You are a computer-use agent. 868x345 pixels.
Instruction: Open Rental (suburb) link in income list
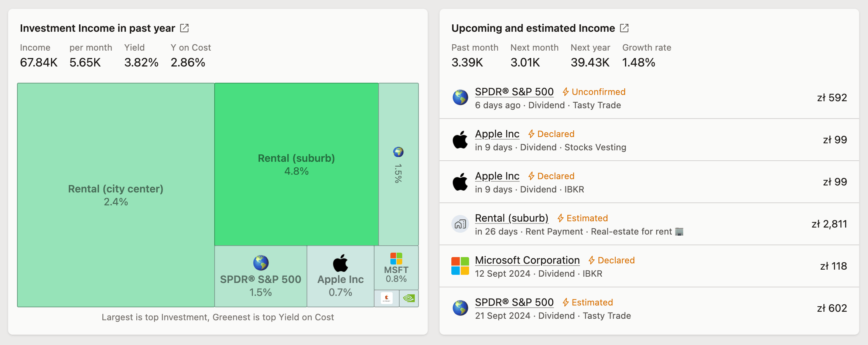tap(512, 218)
